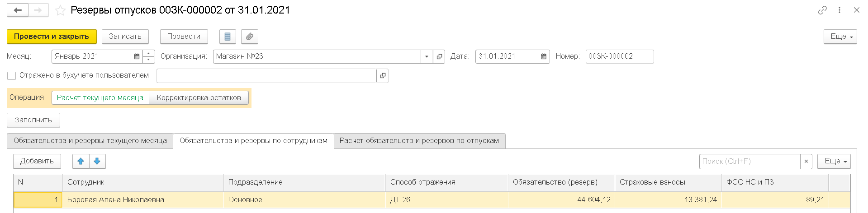Switch to Обязательства и резервы текущего месяца tab
The height and width of the screenshot is (213, 868).
[x=90, y=141]
